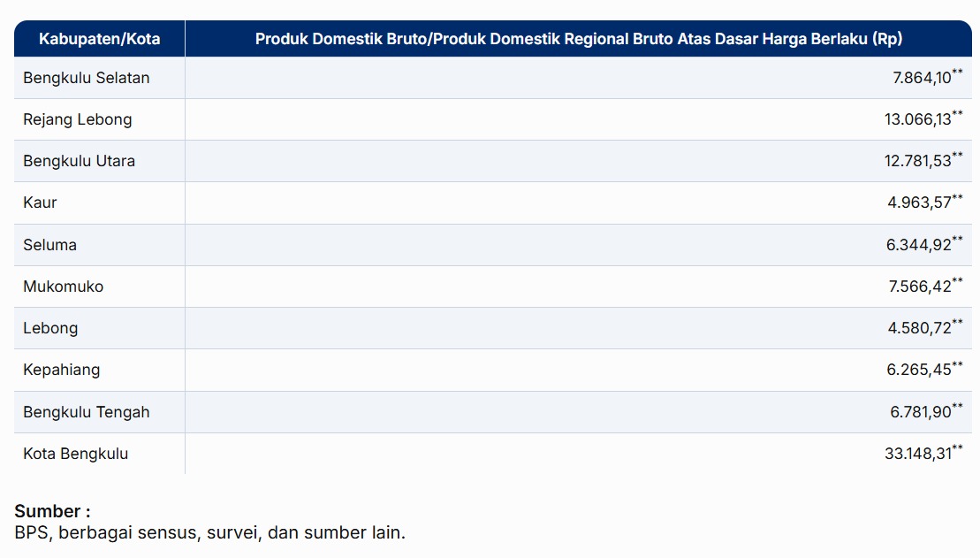980x558 pixels.
Task: Click the Mukomuko region cell
Action: pyautogui.click(x=64, y=287)
